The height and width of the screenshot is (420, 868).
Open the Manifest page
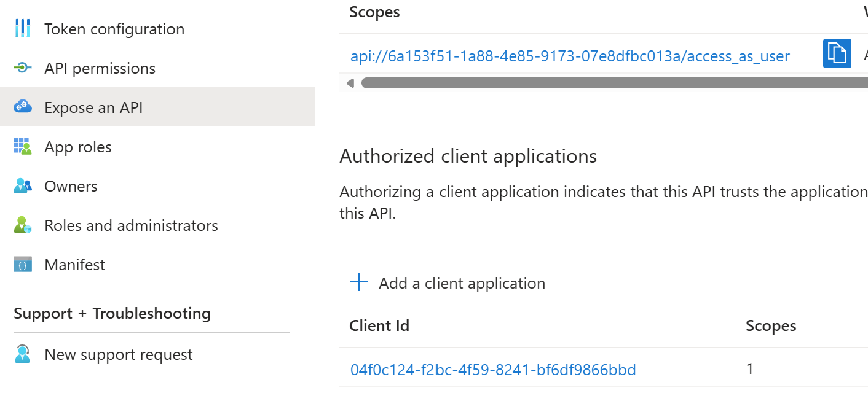(x=74, y=264)
